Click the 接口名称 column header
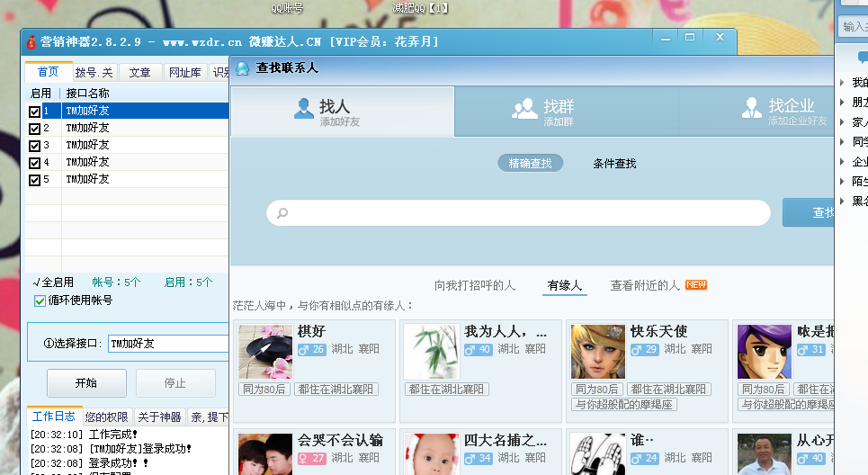 pyautogui.click(x=87, y=93)
